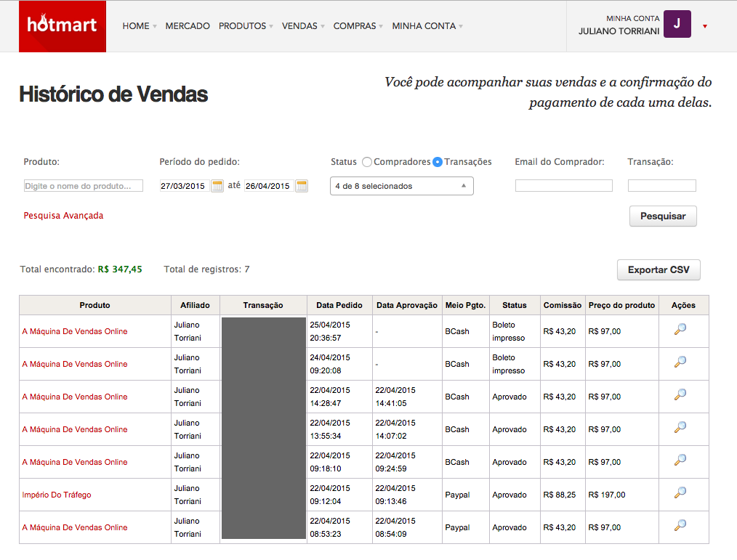737x560 pixels.
Task: Click the Preço do produto column header
Action: 622,305
